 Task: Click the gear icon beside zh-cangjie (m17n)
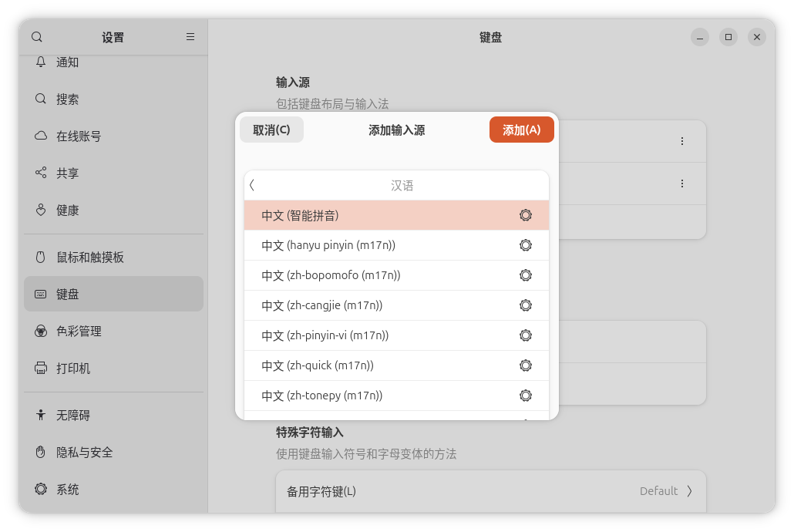[526, 305]
